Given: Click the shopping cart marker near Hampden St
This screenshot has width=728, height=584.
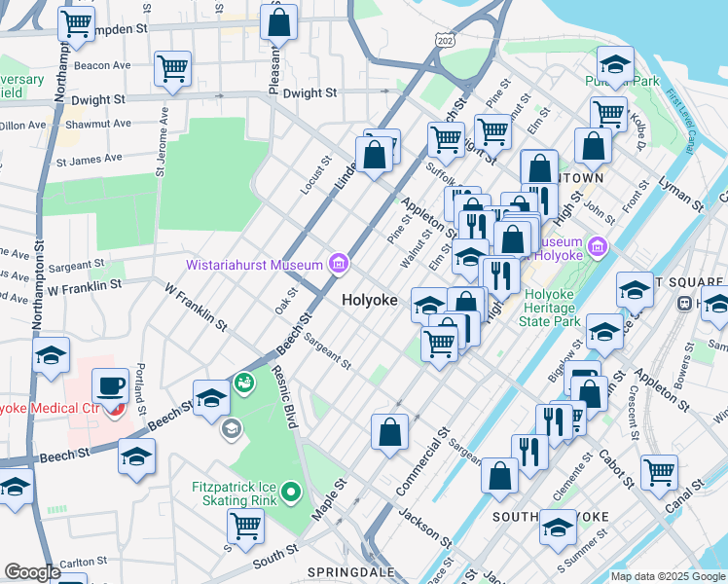Looking at the screenshot, I should coord(76,24).
